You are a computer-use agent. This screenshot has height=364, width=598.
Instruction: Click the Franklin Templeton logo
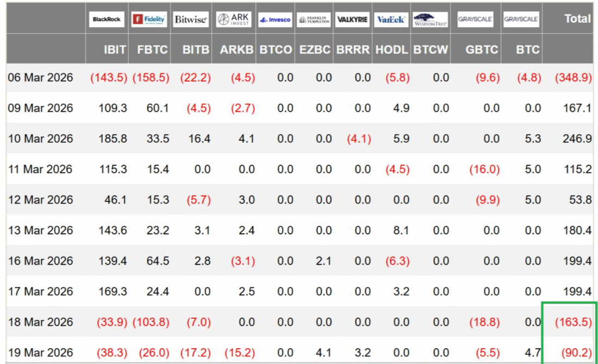(x=314, y=20)
